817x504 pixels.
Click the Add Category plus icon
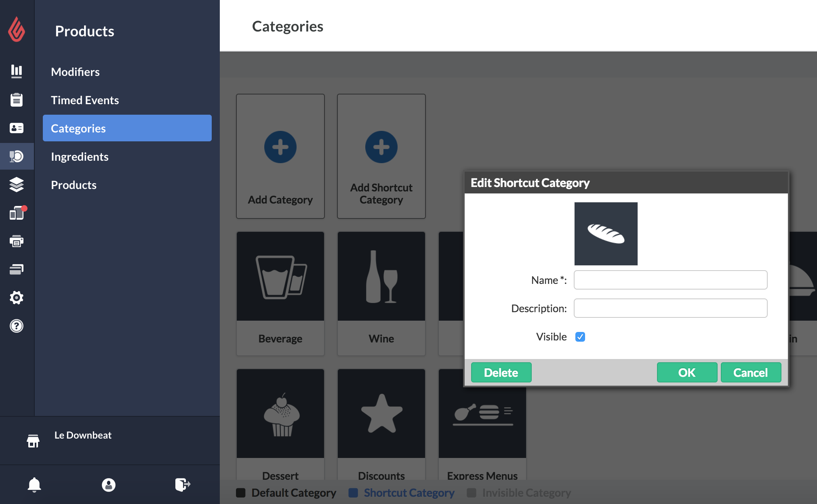tap(281, 147)
